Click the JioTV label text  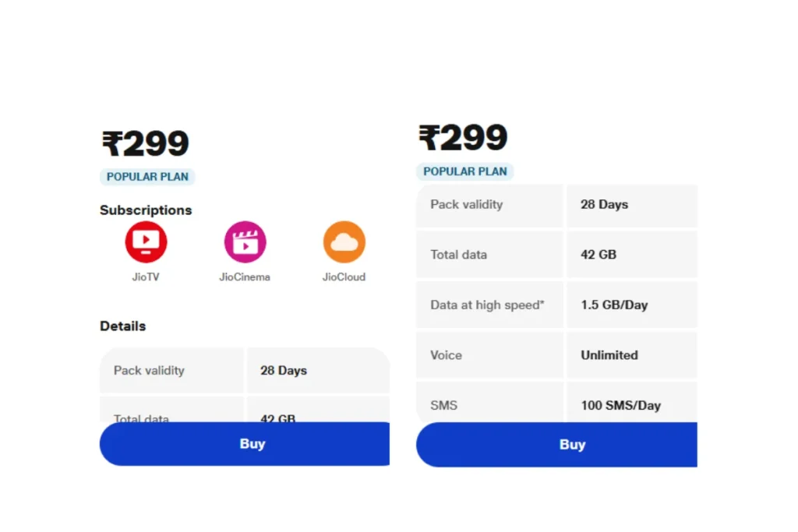146,277
